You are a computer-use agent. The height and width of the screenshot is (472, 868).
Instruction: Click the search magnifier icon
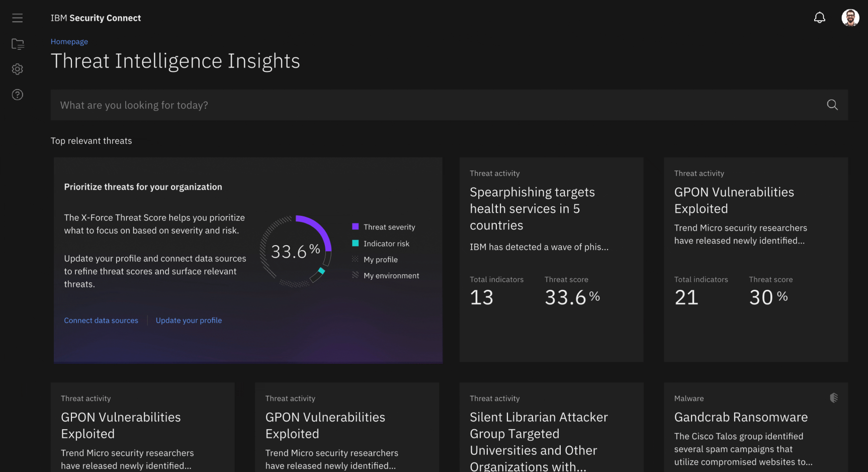pos(832,105)
